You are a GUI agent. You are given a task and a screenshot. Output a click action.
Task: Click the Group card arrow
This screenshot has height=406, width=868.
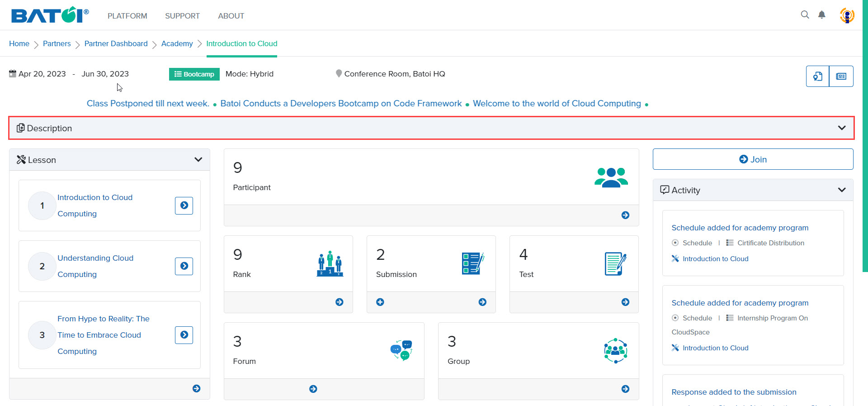pos(625,389)
